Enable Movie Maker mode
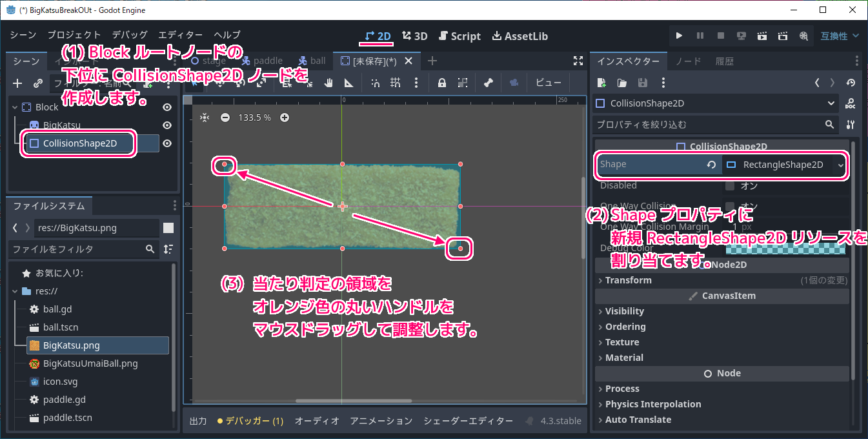The width and height of the screenshot is (868, 439). click(x=803, y=36)
